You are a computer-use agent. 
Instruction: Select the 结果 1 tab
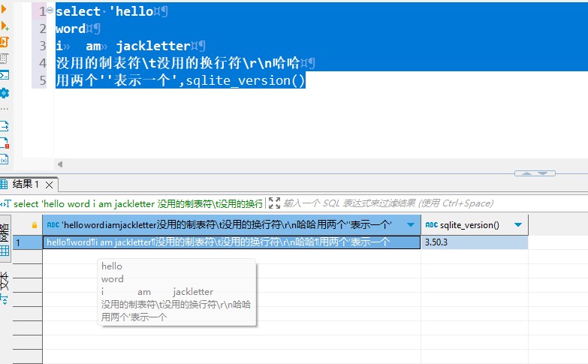click(x=26, y=184)
